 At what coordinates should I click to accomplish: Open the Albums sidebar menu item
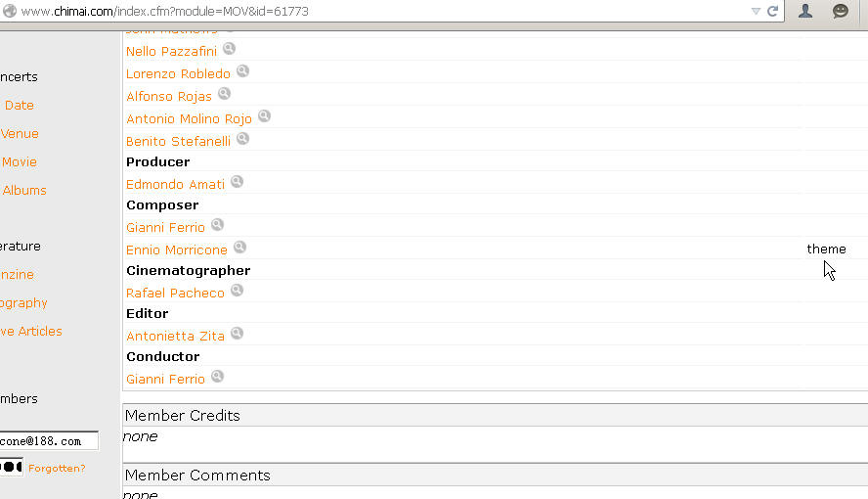(x=24, y=191)
